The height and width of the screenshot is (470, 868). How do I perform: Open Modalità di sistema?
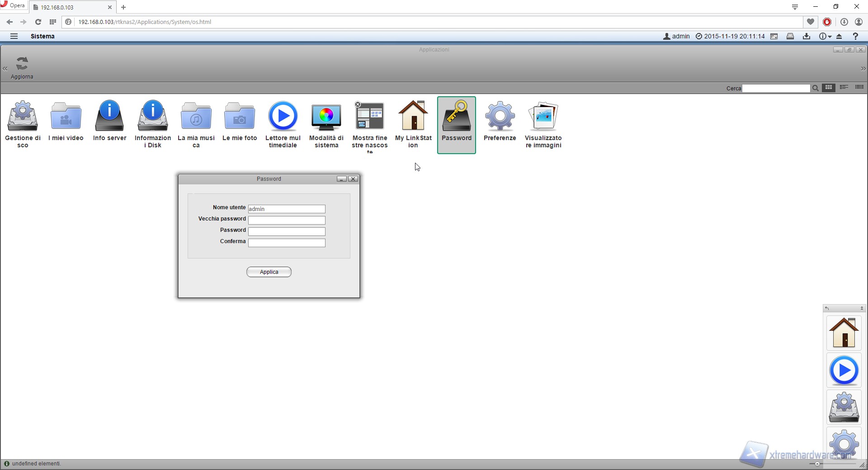tap(326, 117)
